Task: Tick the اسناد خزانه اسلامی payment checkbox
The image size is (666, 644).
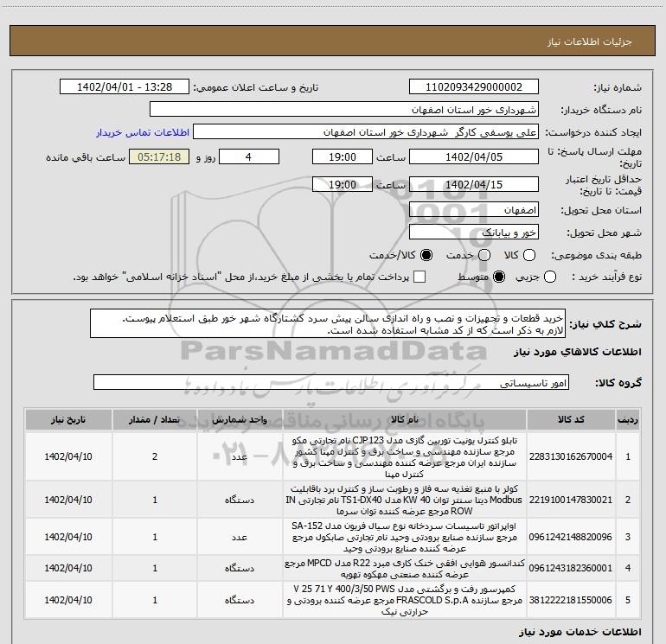Action: 419,277
